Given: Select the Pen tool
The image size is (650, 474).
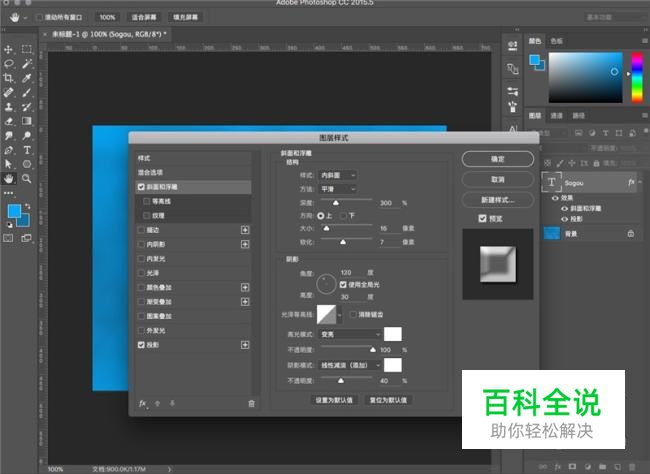Looking at the screenshot, I should (8, 150).
